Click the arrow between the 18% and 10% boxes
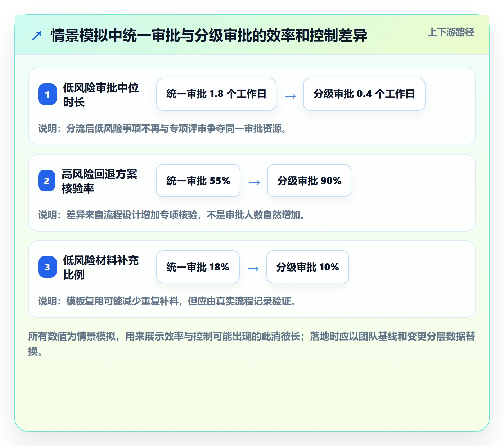 [x=253, y=269]
